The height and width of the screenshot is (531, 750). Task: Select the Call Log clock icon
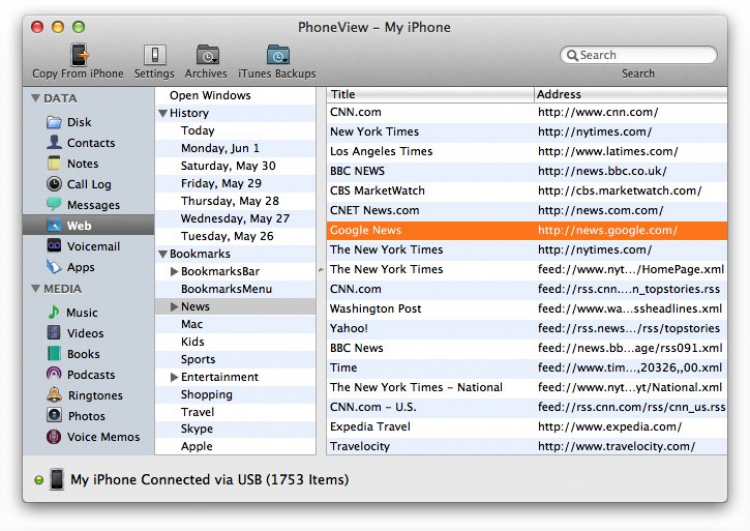pos(54,184)
